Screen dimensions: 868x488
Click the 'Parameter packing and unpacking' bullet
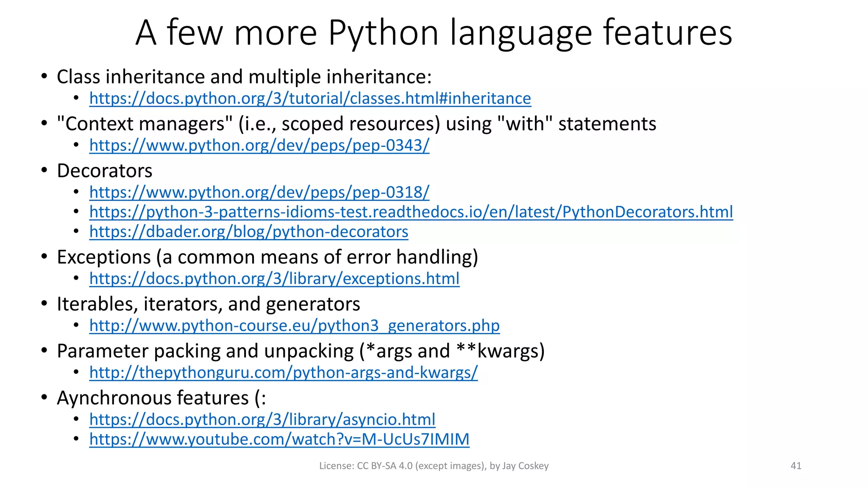300,351
